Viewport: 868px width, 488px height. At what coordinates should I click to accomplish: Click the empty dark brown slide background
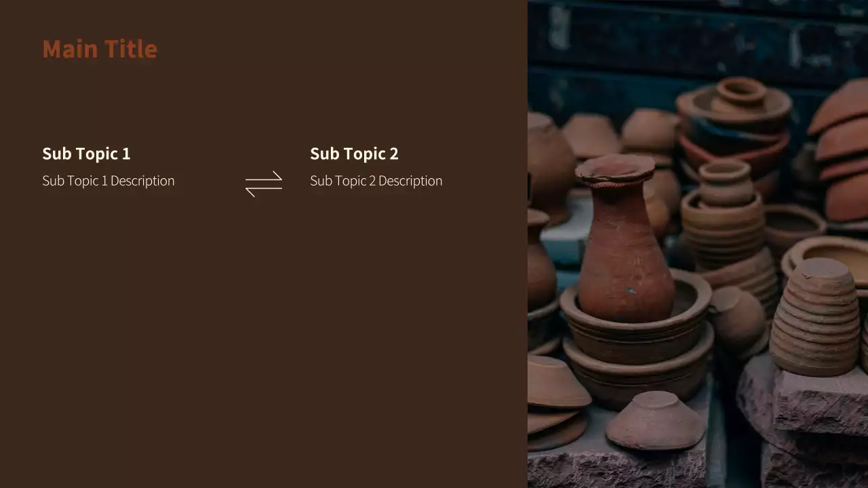(264, 339)
